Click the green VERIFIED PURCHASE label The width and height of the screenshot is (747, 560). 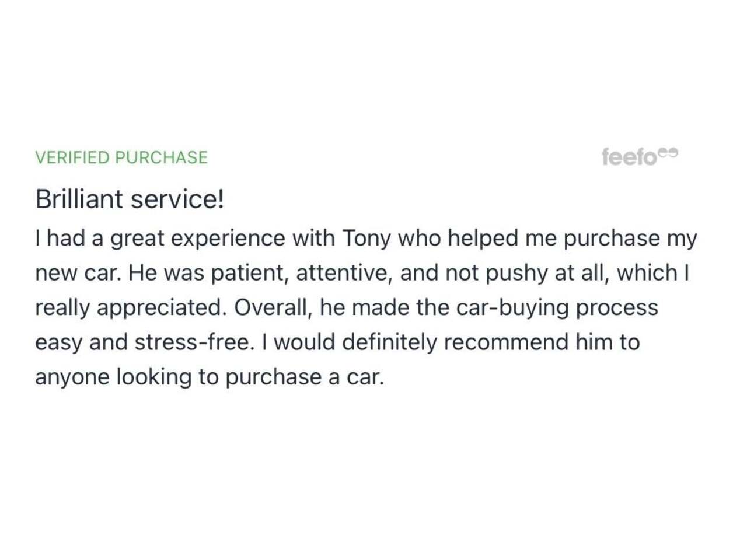point(121,157)
